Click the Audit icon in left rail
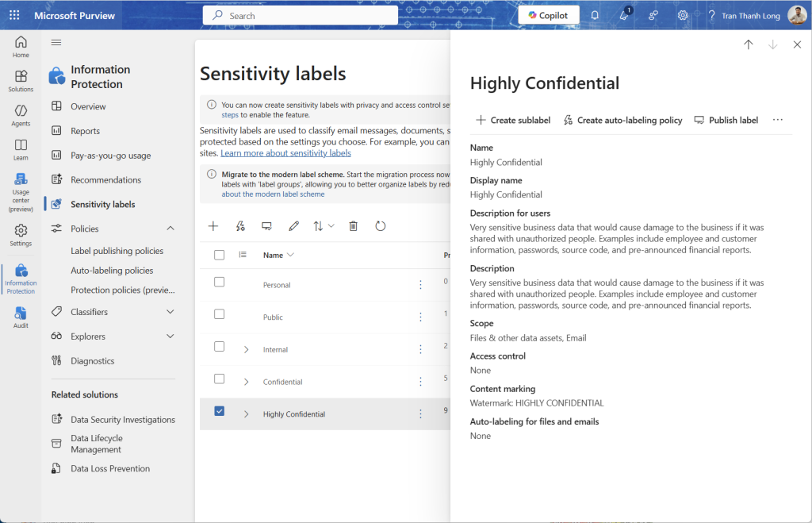 point(21,317)
